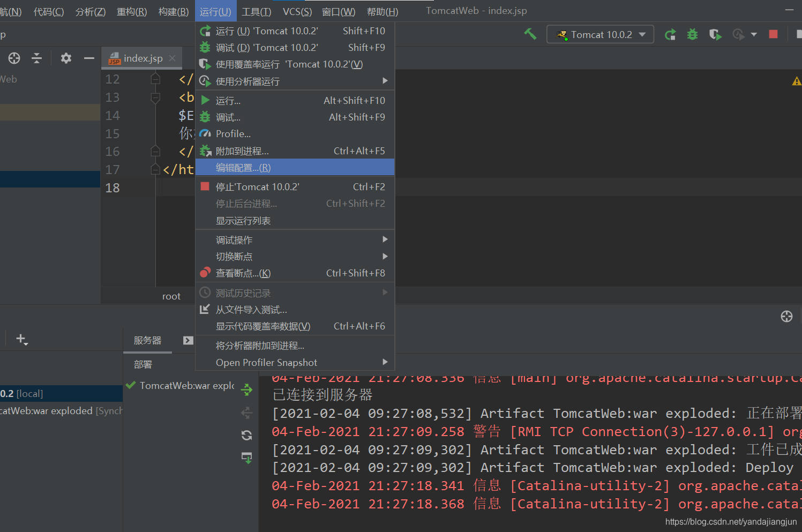Select 显示代码覆盖率数据(V) menu entry
The image size is (802, 532).
point(295,326)
